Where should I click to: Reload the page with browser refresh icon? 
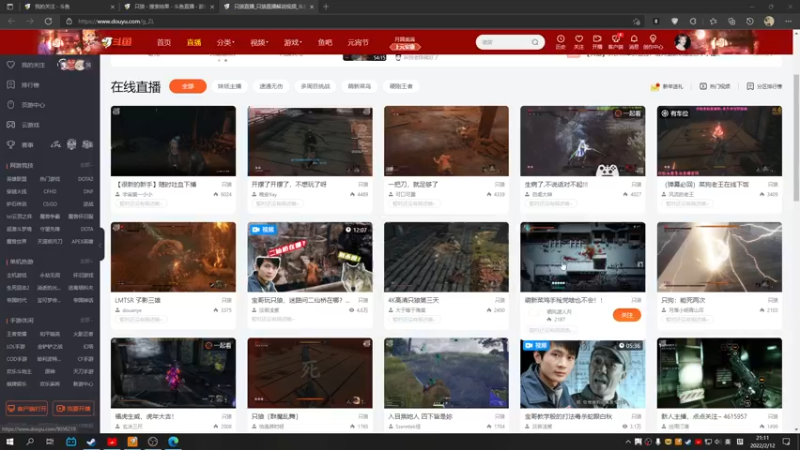tap(48, 21)
